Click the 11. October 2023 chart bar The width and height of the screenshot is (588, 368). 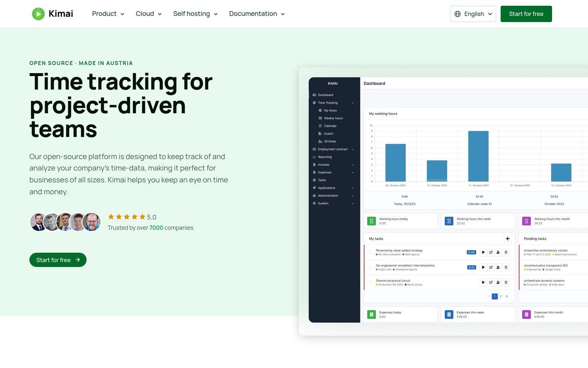pyautogui.click(x=479, y=156)
